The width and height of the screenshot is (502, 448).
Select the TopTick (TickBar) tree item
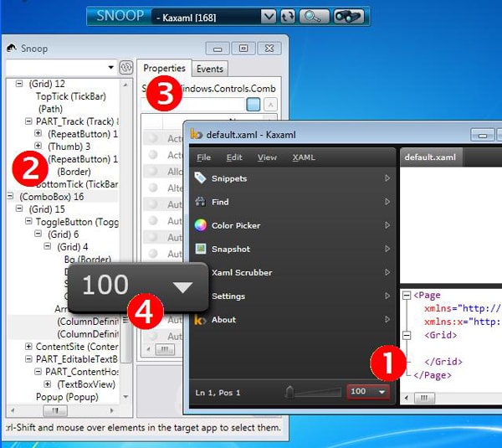click(x=71, y=96)
